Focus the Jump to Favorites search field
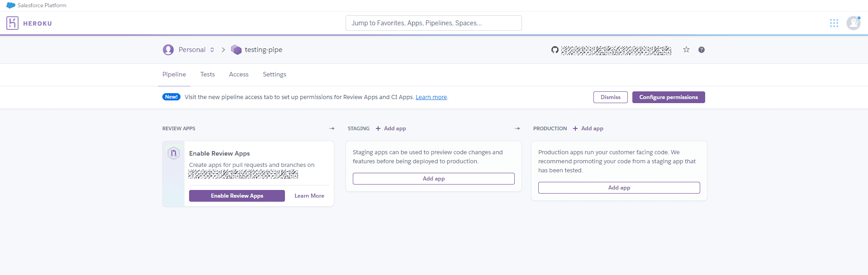 [x=433, y=23]
